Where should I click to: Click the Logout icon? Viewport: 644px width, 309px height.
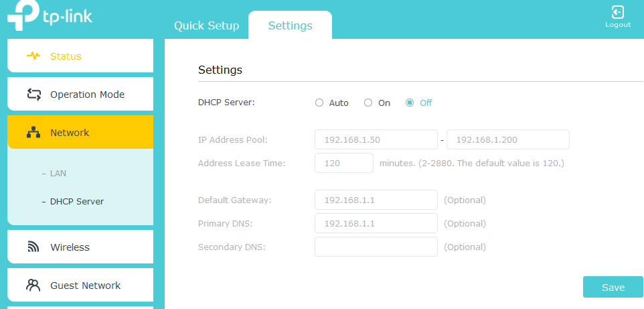[618, 11]
